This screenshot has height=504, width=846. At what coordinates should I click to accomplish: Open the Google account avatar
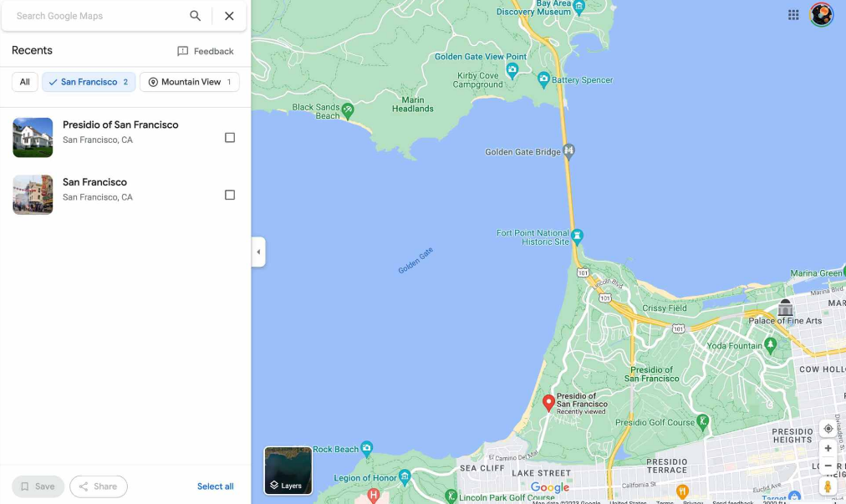coord(821,14)
